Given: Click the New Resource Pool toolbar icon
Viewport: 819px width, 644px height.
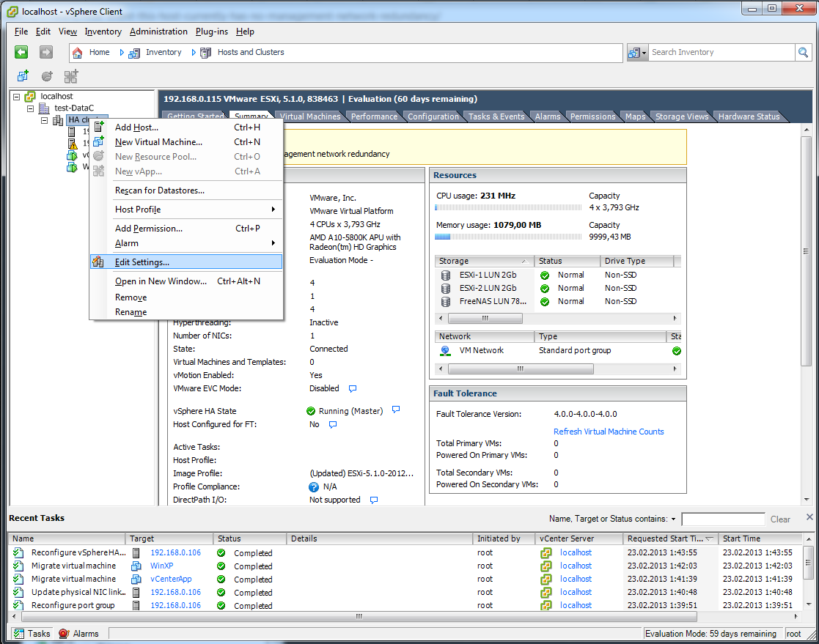Looking at the screenshot, I should (47, 77).
